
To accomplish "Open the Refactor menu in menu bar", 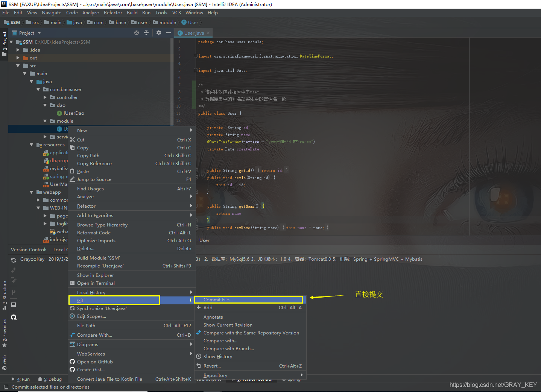I will click(113, 12).
